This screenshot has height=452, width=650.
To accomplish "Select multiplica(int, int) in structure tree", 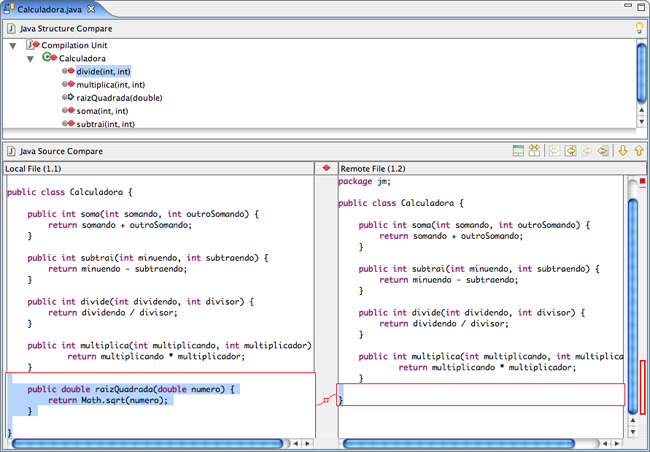I will point(110,85).
